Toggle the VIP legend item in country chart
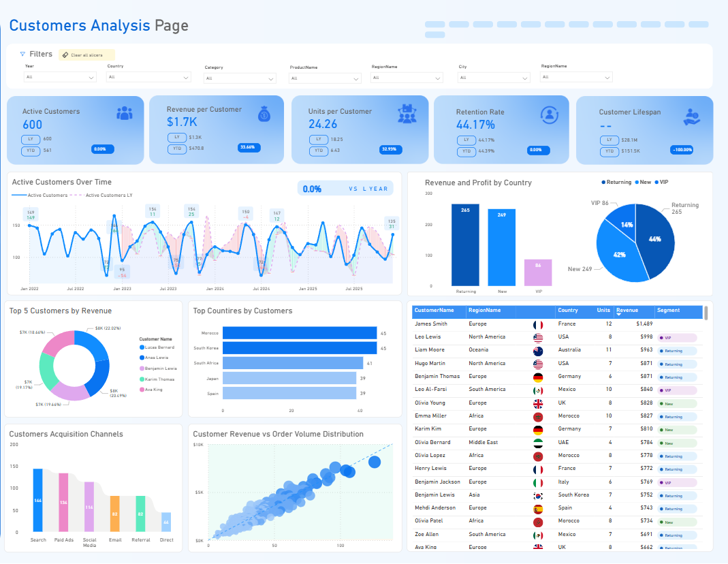Screen dimensions: 728x564 pyautogui.click(x=661, y=183)
